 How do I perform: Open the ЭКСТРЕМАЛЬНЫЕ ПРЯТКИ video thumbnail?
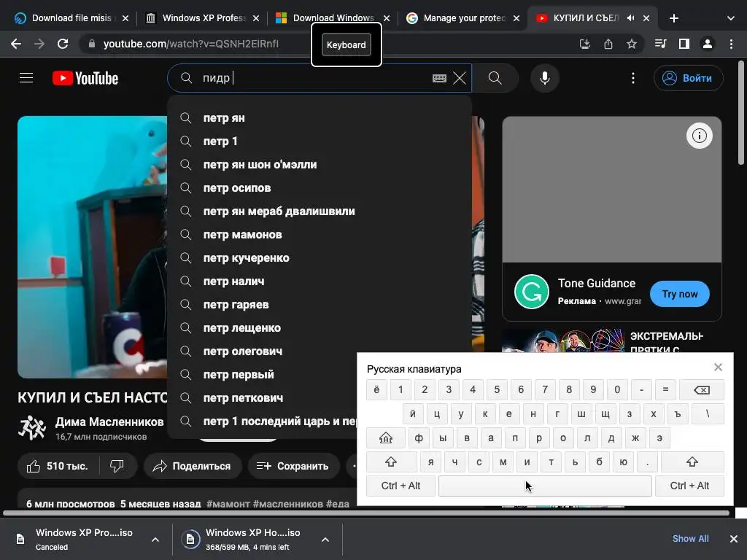[562, 341]
